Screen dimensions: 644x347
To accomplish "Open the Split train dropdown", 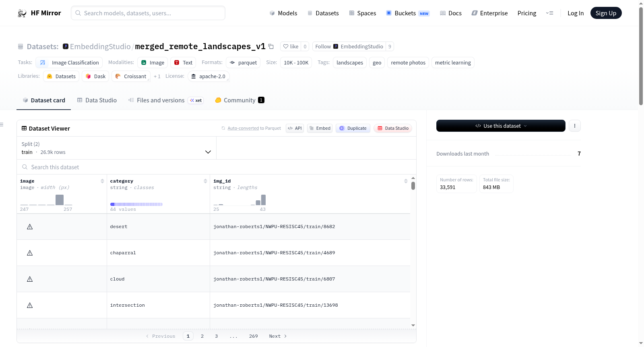I will point(116,148).
